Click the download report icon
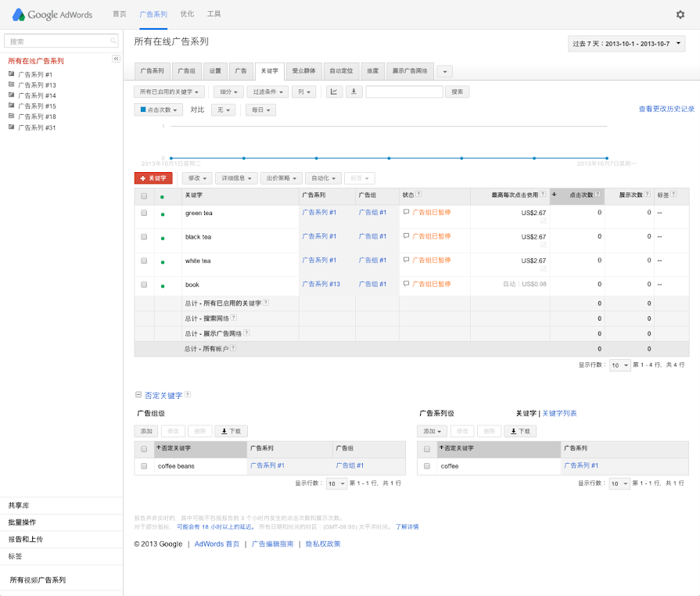700x596 pixels. 354,92
